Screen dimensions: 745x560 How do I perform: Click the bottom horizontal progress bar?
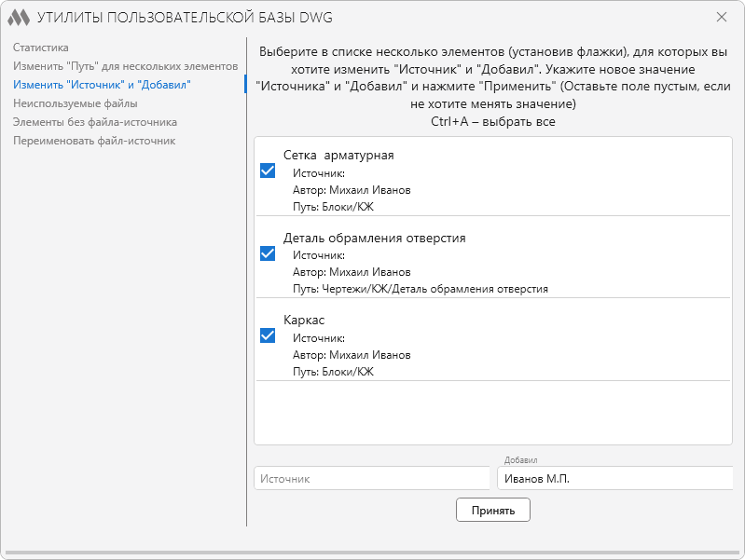(373, 553)
